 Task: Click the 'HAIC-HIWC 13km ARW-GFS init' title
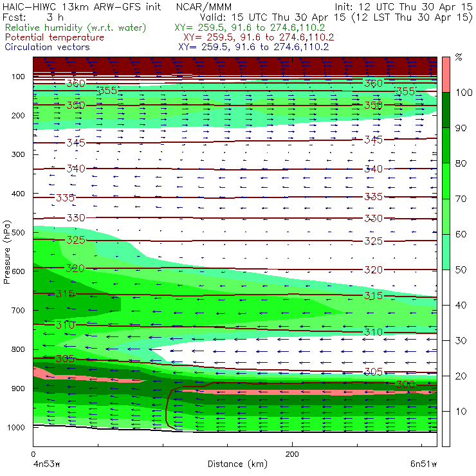[82, 6]
